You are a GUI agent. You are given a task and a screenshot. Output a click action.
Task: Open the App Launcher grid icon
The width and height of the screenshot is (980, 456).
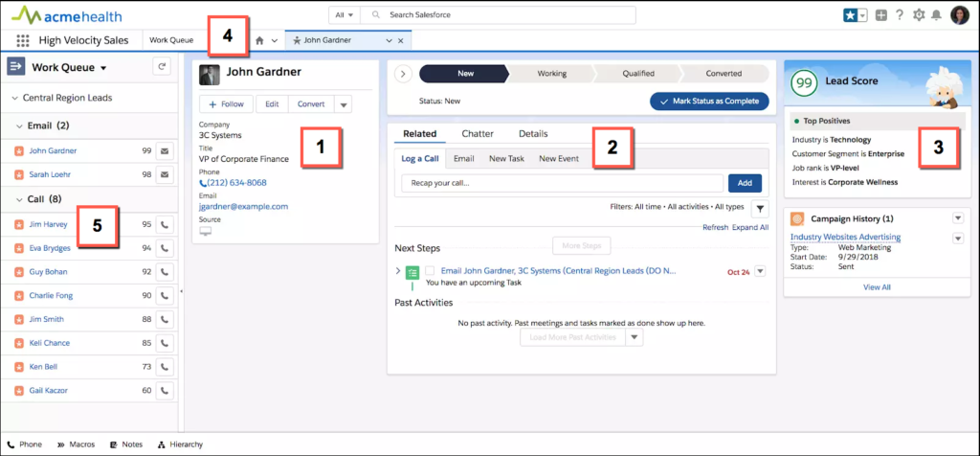pyautogui.click(x=23, y=40)
